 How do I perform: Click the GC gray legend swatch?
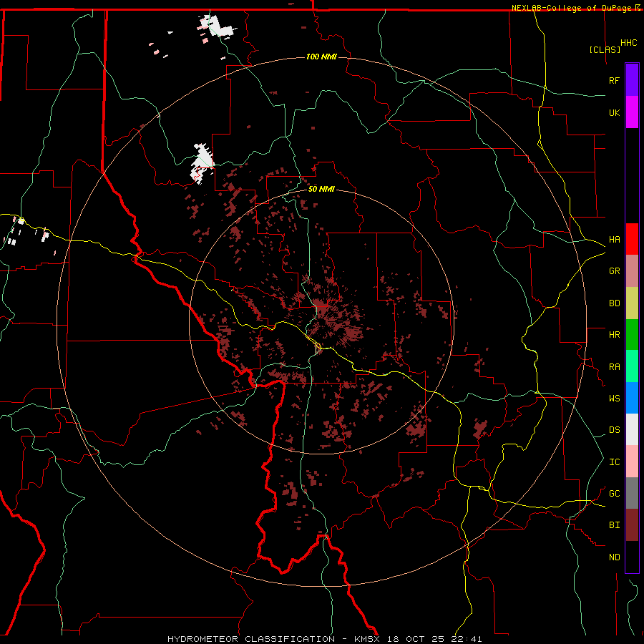632,493
